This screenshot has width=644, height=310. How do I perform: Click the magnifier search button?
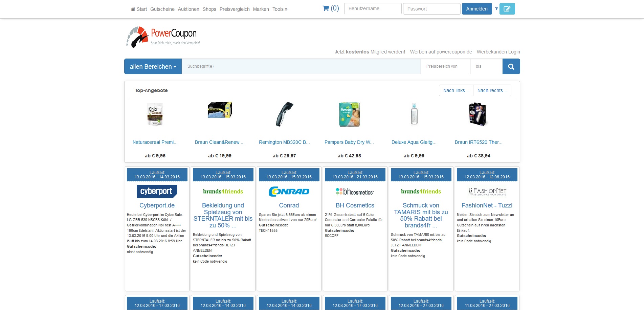point(511,66)
